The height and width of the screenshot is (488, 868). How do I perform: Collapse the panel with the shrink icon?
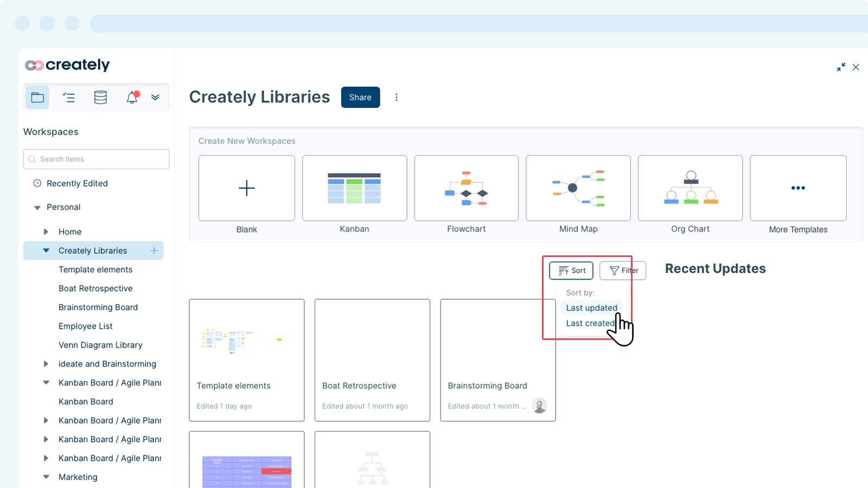[841, 67]
